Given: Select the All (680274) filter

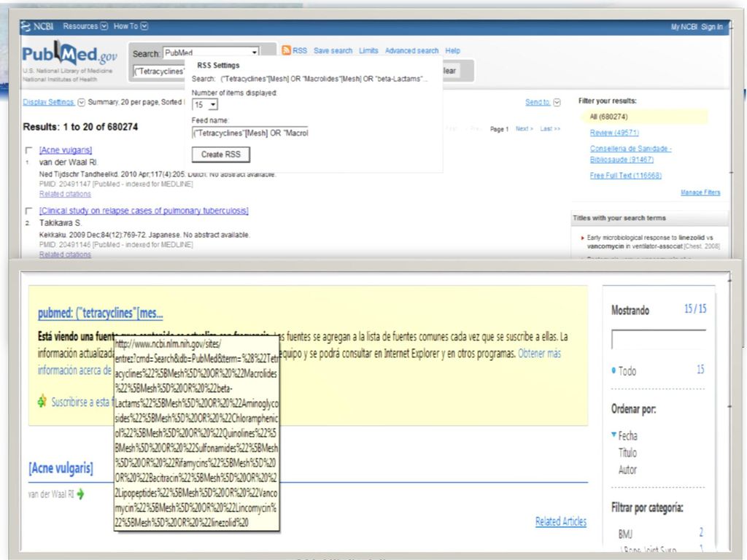Looking at the screenshot, I should (x=608, y=117).
